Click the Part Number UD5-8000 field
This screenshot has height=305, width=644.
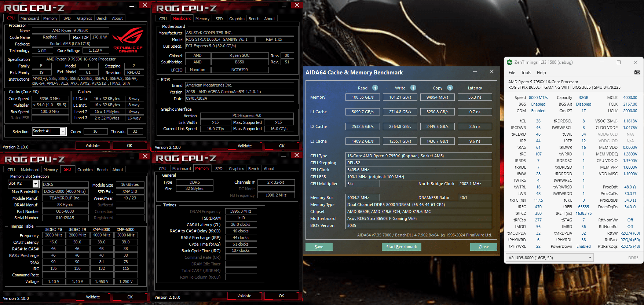[x=65, y=211]
